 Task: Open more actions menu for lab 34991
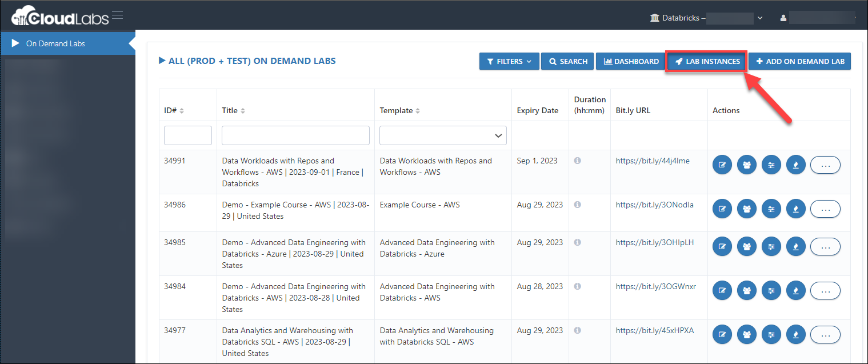coord(825,165)
